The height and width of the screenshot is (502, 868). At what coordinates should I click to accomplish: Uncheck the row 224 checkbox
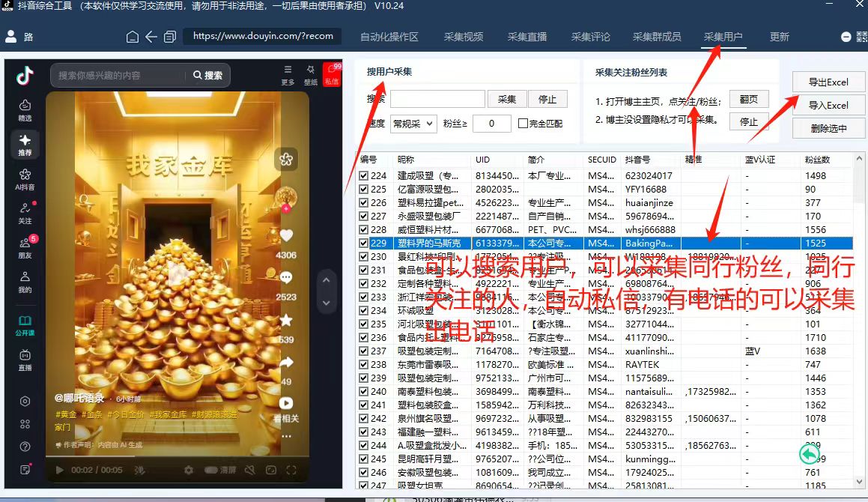point(363,176)
